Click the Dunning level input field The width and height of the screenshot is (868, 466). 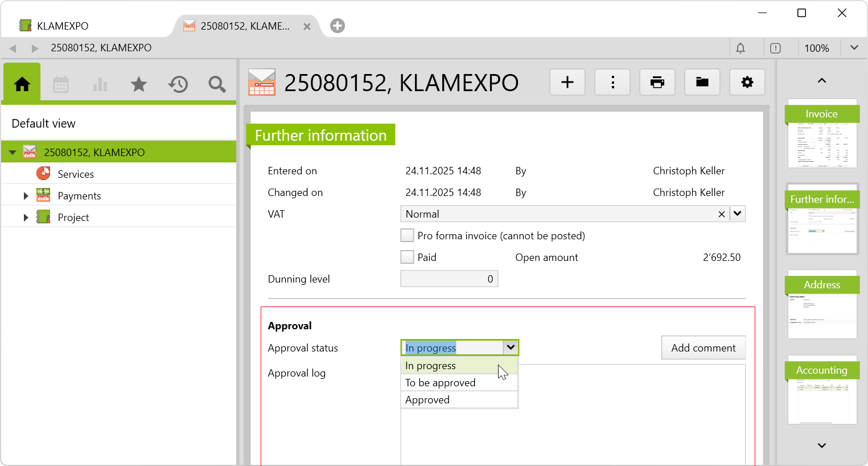pyautogui.click(x=449, y=279)
